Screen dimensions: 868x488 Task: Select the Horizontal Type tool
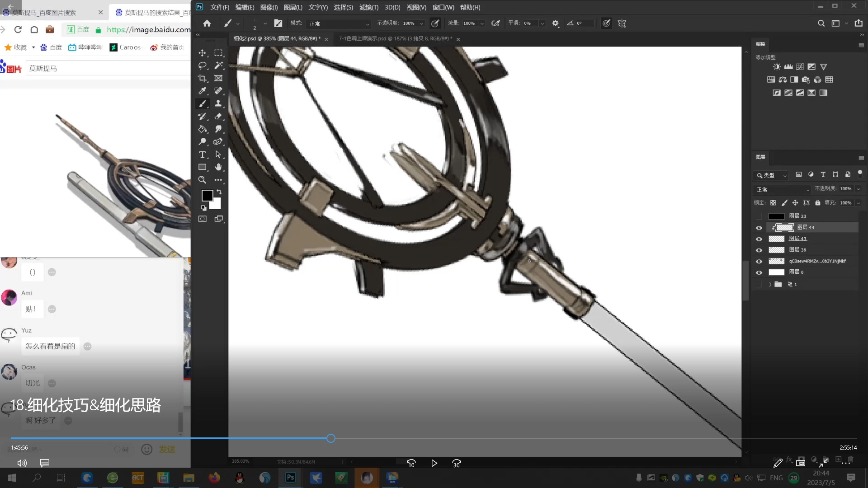pos(202,155)
